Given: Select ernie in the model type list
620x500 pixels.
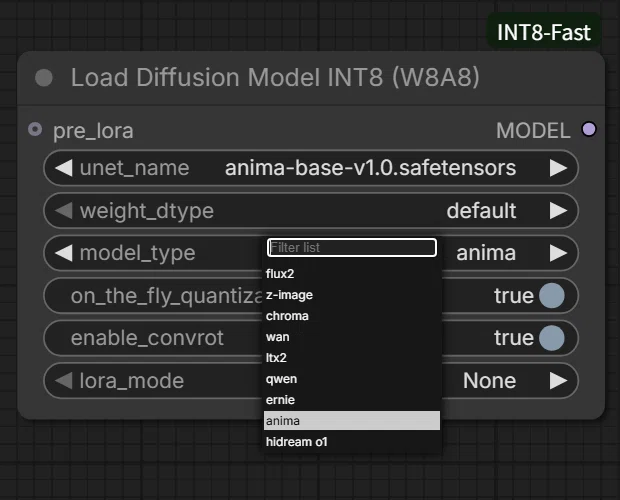Looking at the screenshot, I should coord(352,400).
